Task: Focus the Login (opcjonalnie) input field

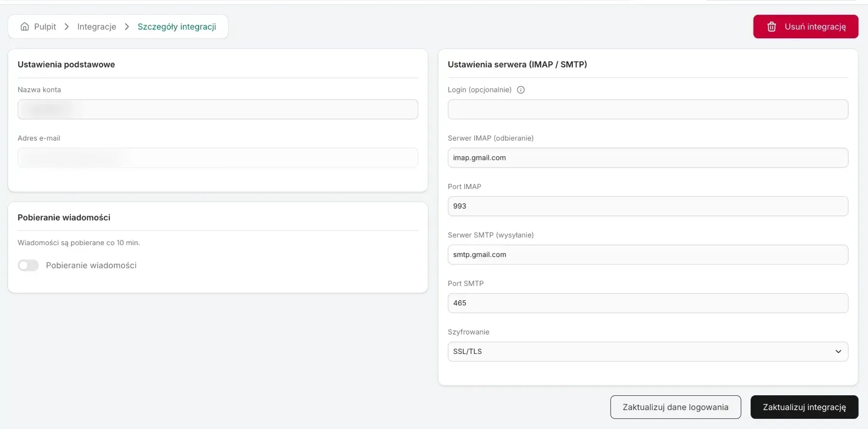Action: pos(648,109)
